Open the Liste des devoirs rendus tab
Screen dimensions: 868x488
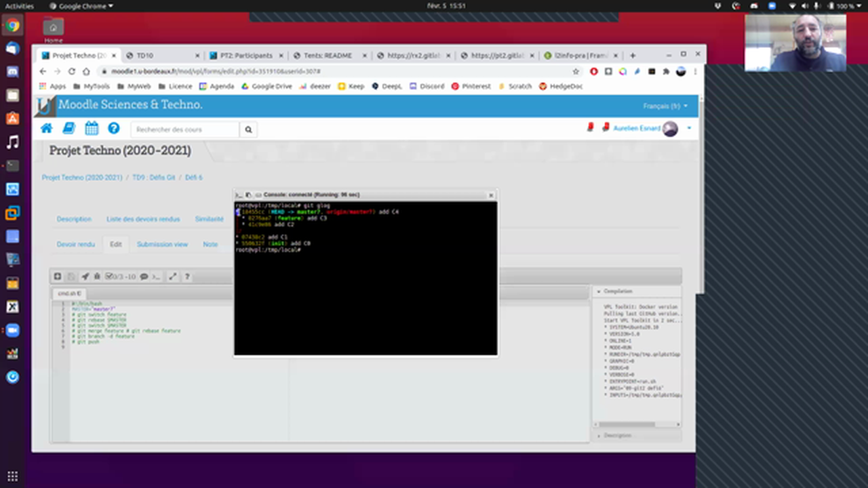(143, 219)
